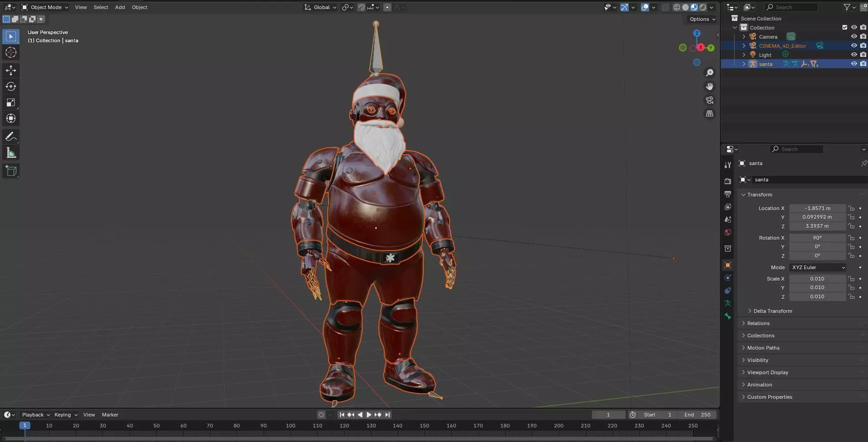Hide santa in viewport with eye icon

pos(854,64)
